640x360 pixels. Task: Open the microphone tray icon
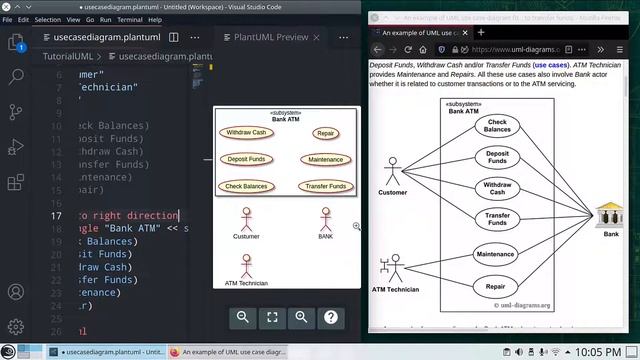coord(543,352)
